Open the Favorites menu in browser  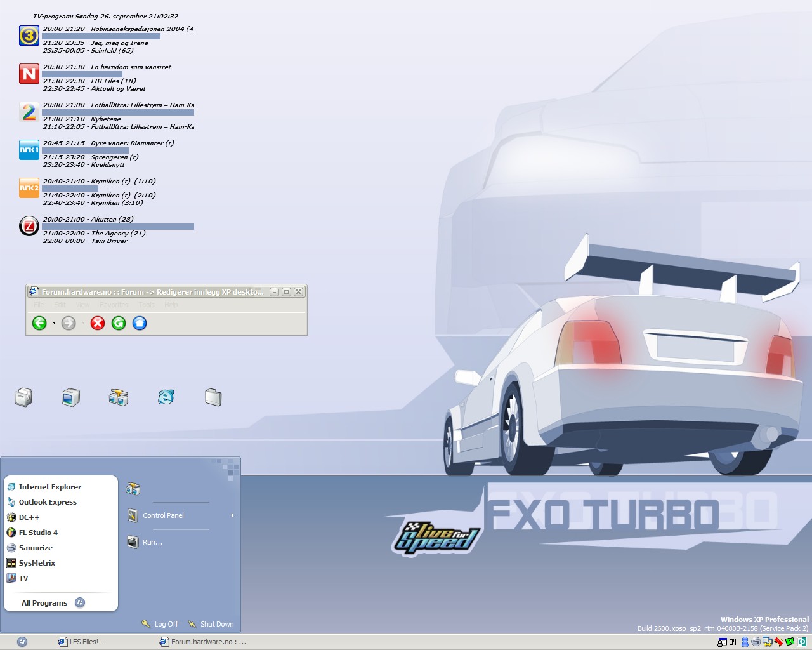[x=114, y=305]
